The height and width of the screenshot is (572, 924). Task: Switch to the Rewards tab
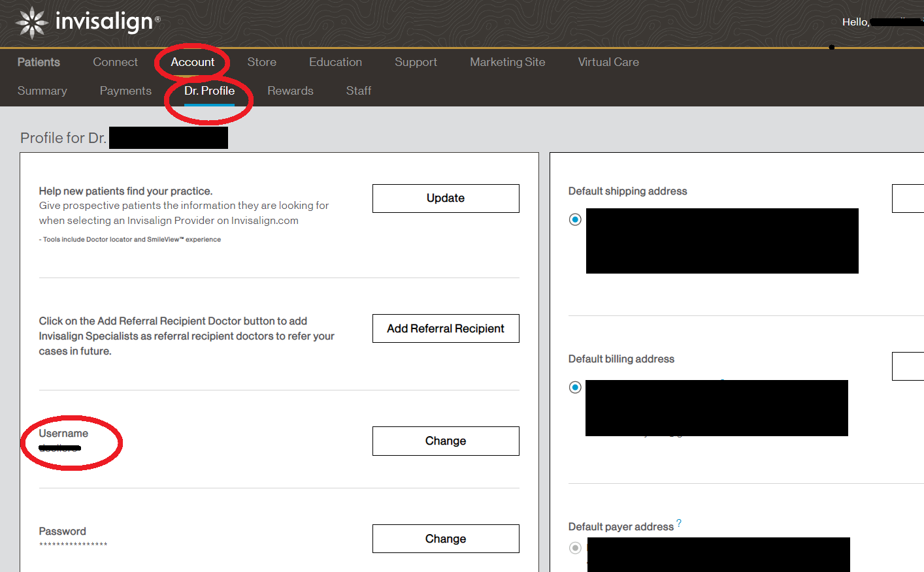(x=290, y=91)
